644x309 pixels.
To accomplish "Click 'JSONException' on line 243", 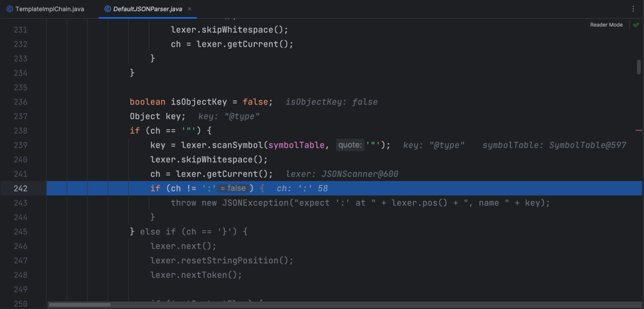I will pos(255,203).
